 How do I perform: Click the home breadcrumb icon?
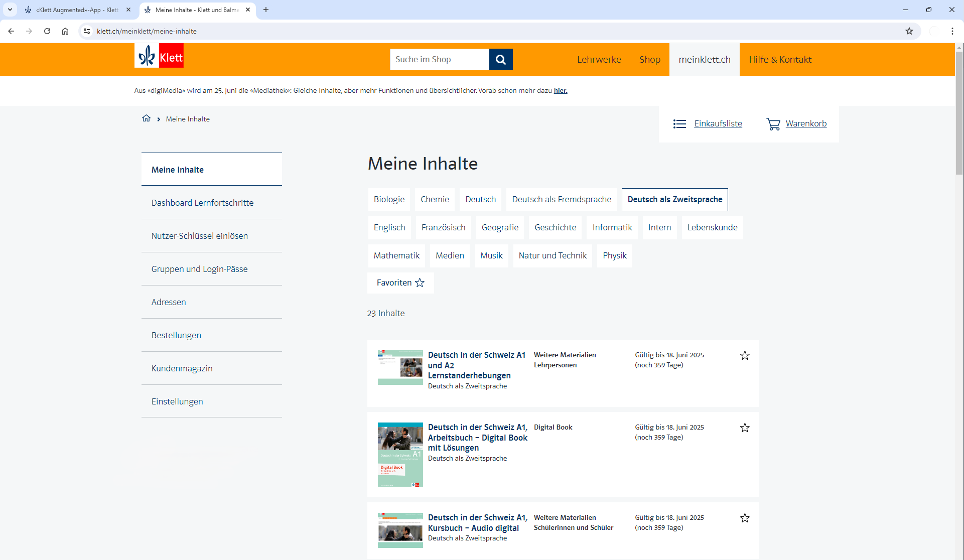(x=146, y=118)
